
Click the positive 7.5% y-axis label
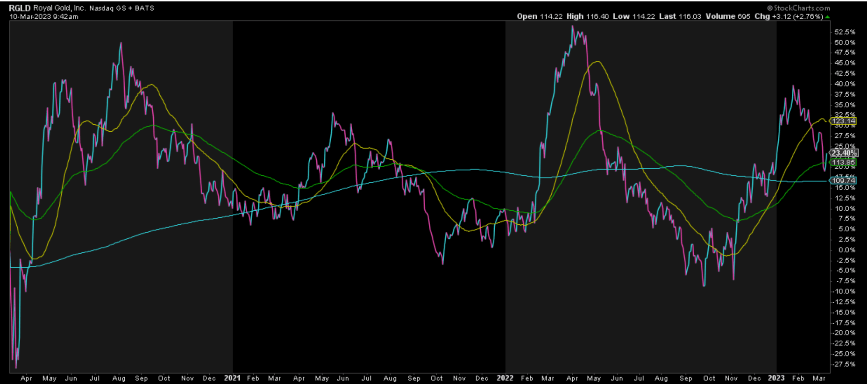point(847,219)
